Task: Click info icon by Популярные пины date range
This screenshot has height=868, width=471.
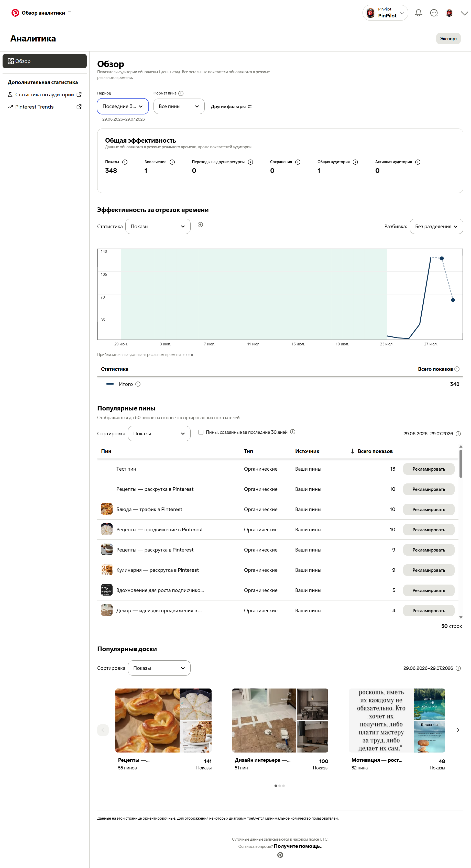Action: pyautogui.click(x=458, y=434)
